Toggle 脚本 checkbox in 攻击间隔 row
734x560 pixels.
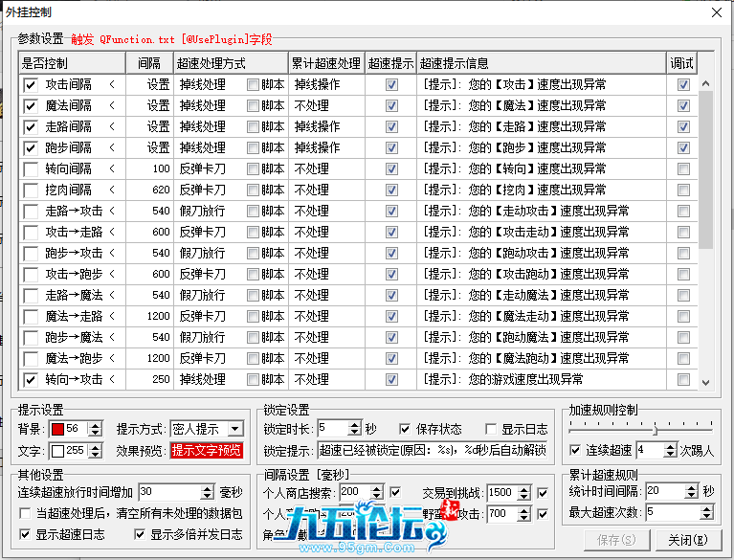(x=253, y=85)
